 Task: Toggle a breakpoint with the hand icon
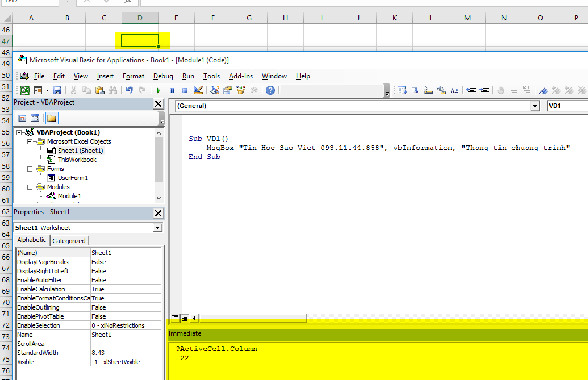click(501, 90)
